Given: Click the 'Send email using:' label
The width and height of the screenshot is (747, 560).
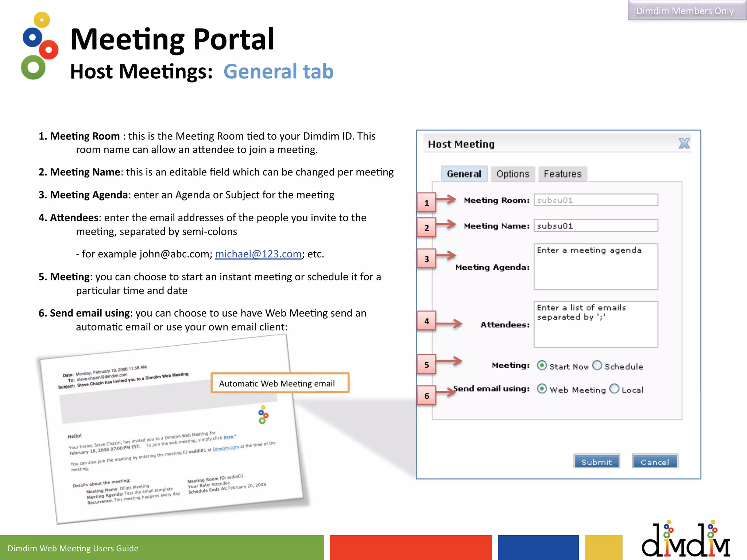Looking at the screenshot, I should [491, 389].
